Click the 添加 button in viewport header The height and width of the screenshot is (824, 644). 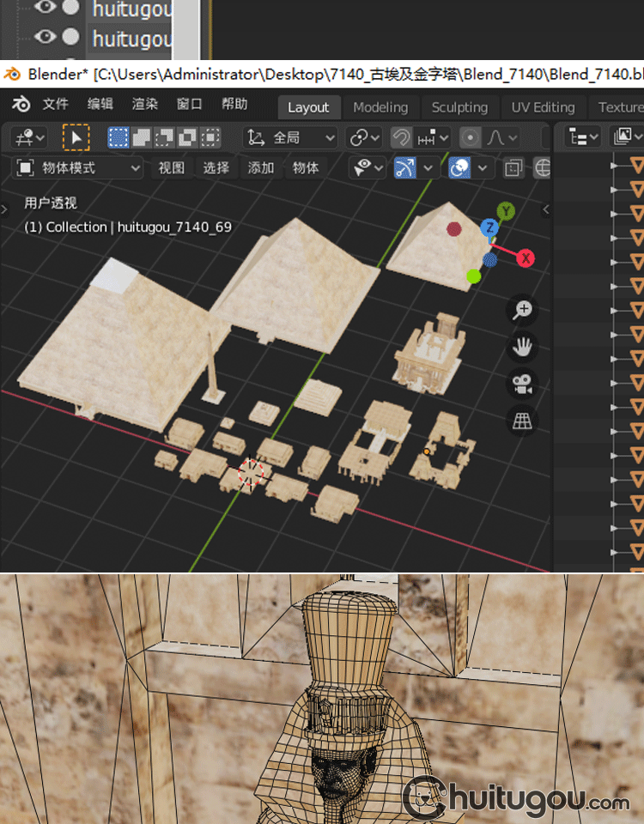coord(261,168)
